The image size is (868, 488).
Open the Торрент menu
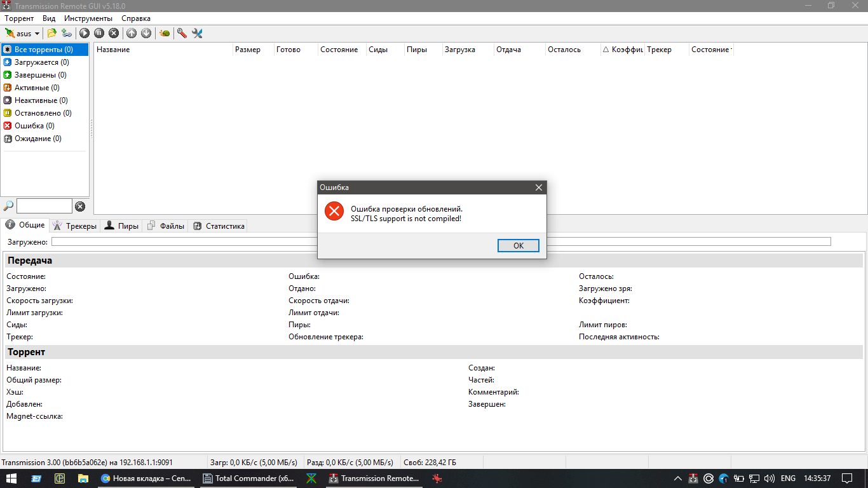pos(19,18)
